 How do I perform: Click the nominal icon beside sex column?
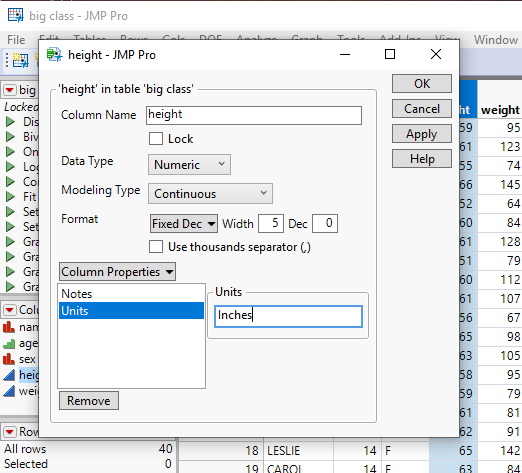coord(9,359)
